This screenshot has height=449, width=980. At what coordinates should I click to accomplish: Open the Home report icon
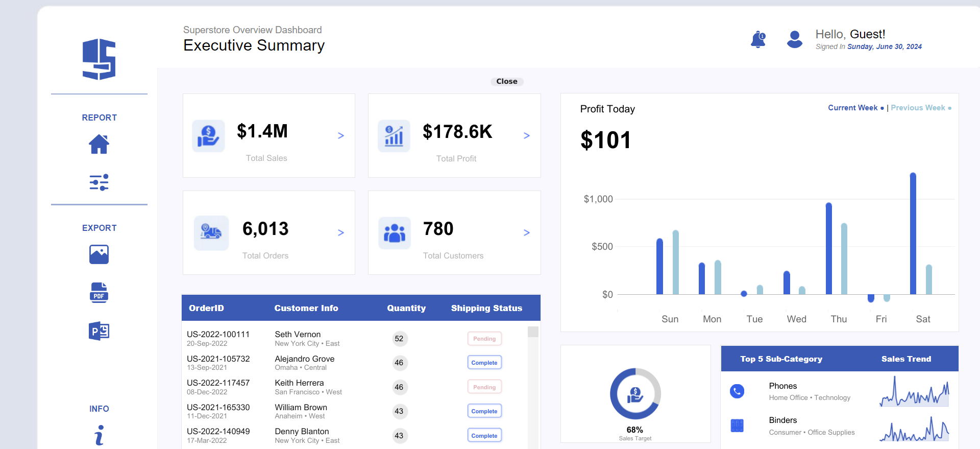coord(99,144)
